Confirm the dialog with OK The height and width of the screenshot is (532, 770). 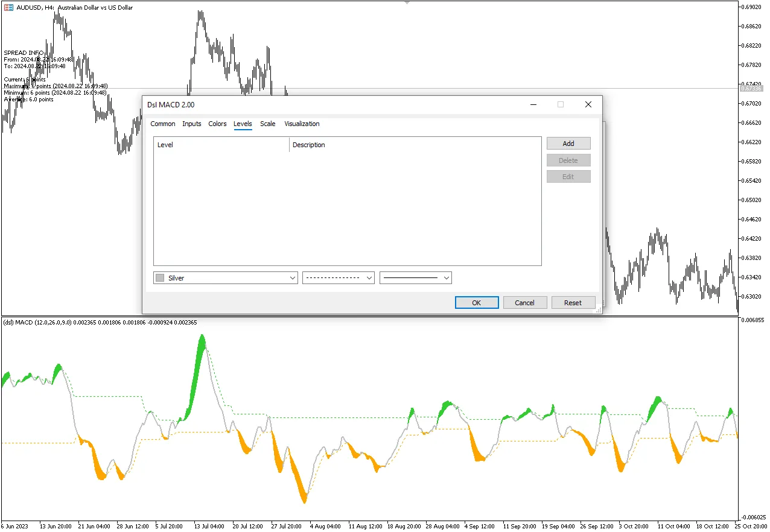[476, 303]
